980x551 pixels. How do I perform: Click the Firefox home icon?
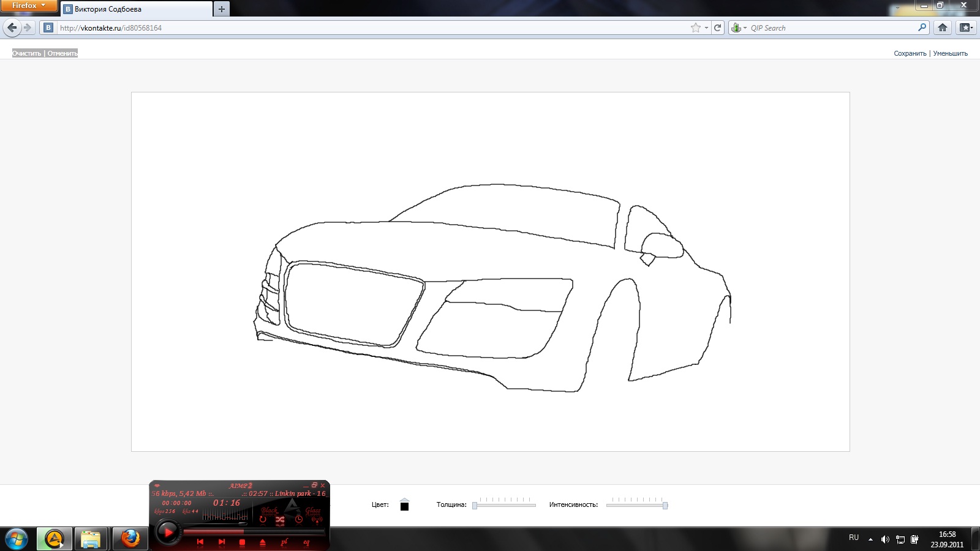943,28
